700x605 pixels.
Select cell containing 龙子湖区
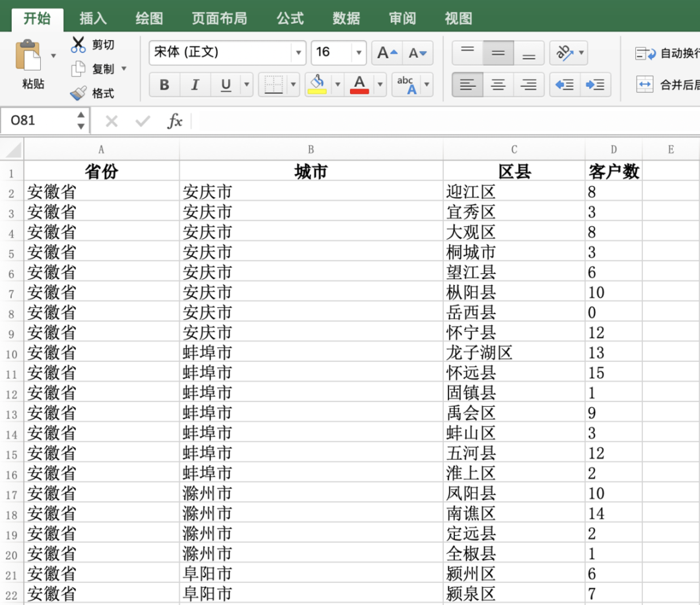click(x=514, y=352)
